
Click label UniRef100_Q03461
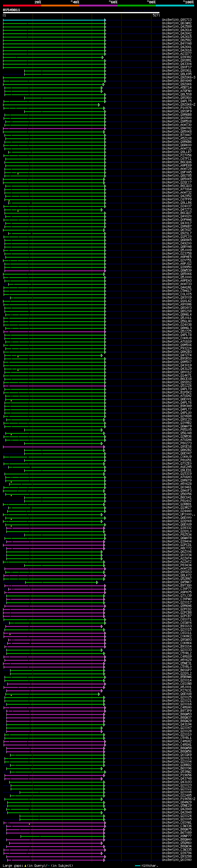coord(177,487)
